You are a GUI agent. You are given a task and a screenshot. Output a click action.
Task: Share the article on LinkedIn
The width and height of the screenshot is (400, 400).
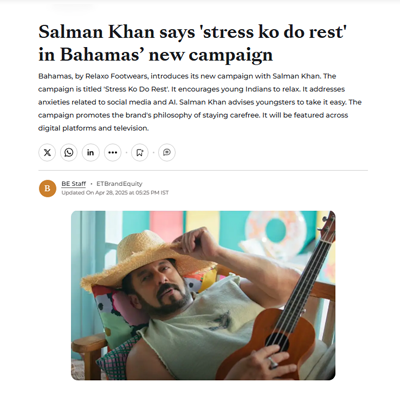(x=91, y=153)
